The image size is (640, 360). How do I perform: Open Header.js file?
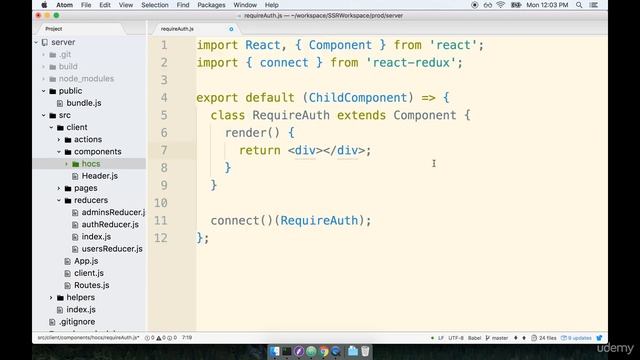pyautogui.click(x=100, y=176)
